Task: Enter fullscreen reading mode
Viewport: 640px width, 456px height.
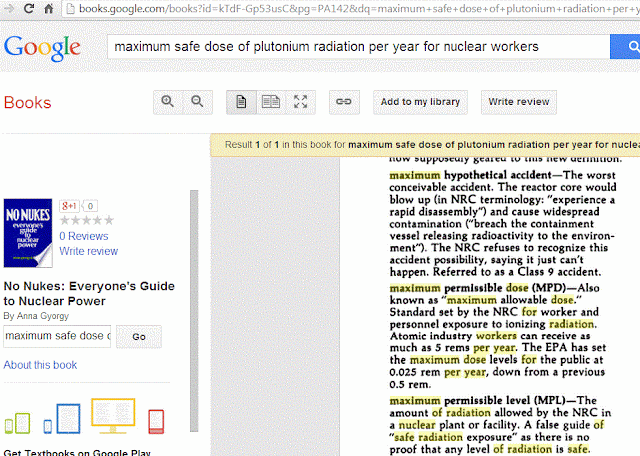Action: tap(301, 102)
